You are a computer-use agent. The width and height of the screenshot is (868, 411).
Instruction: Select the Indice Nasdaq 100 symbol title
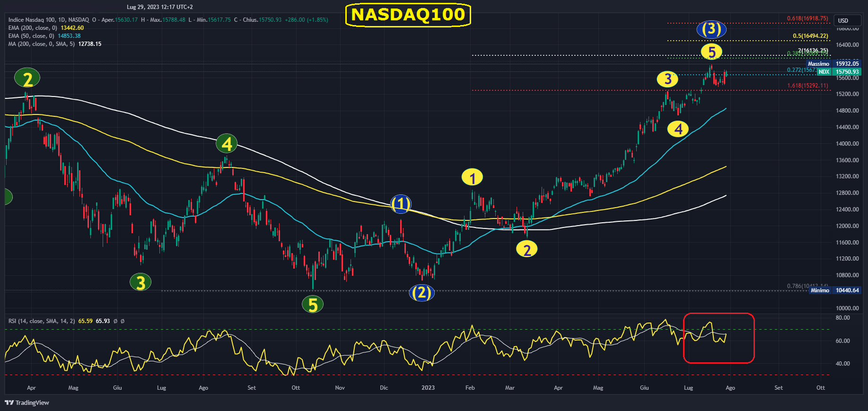point(49,20)
